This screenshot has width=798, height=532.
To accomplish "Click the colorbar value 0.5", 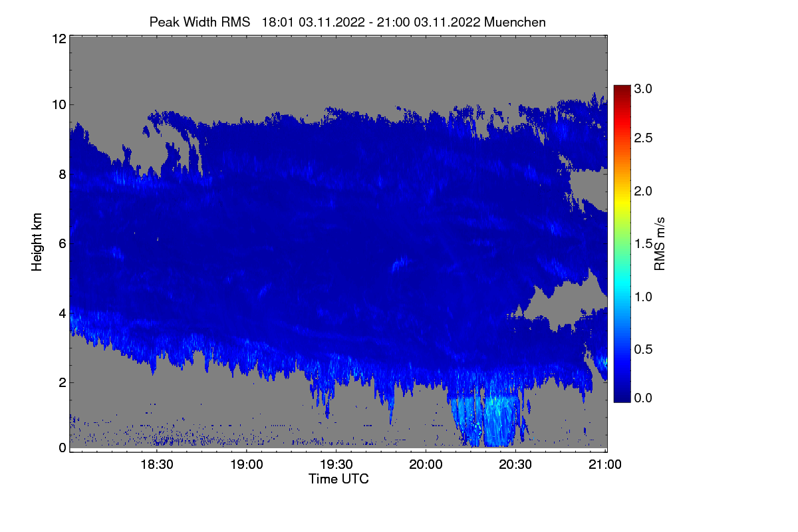I will [x=642, y=349].
